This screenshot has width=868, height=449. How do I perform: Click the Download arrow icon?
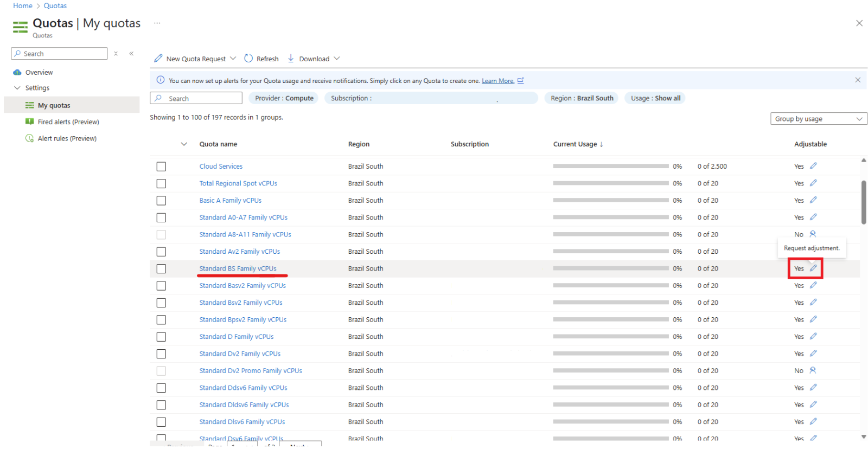(x=291, y=59)
